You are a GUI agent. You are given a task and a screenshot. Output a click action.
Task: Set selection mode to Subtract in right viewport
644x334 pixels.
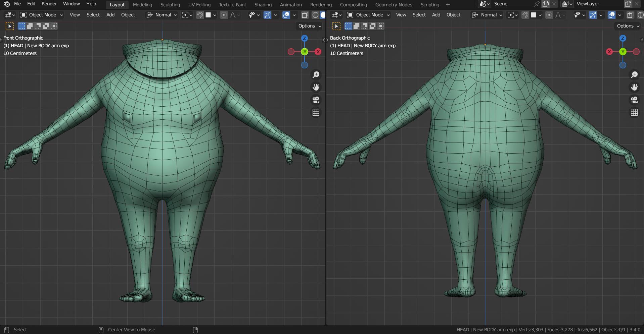[364, 26]
